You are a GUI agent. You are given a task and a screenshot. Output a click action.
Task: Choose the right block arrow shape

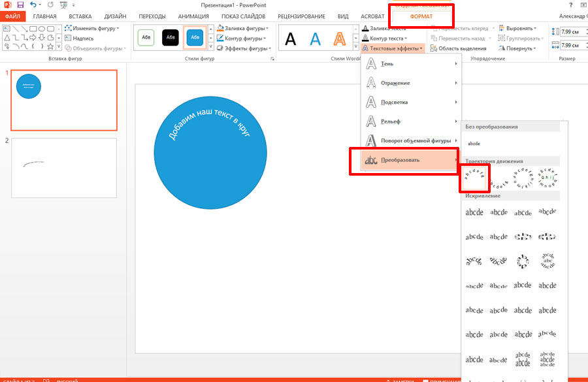coord(33,37)
